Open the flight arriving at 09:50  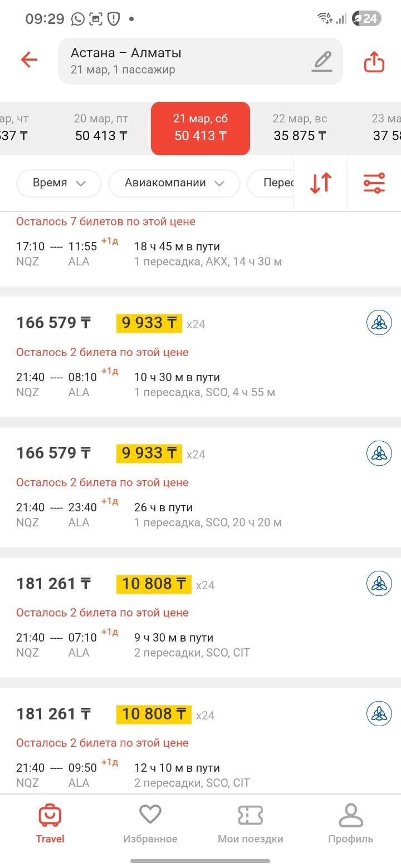(x=167, y=768)
